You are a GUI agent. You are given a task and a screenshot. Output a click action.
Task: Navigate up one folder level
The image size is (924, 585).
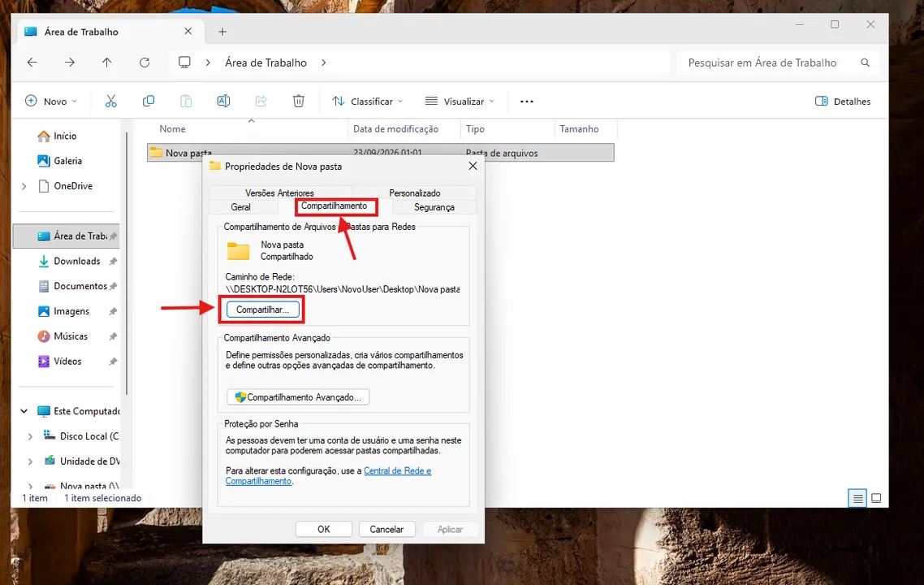[x=106, y=63]
